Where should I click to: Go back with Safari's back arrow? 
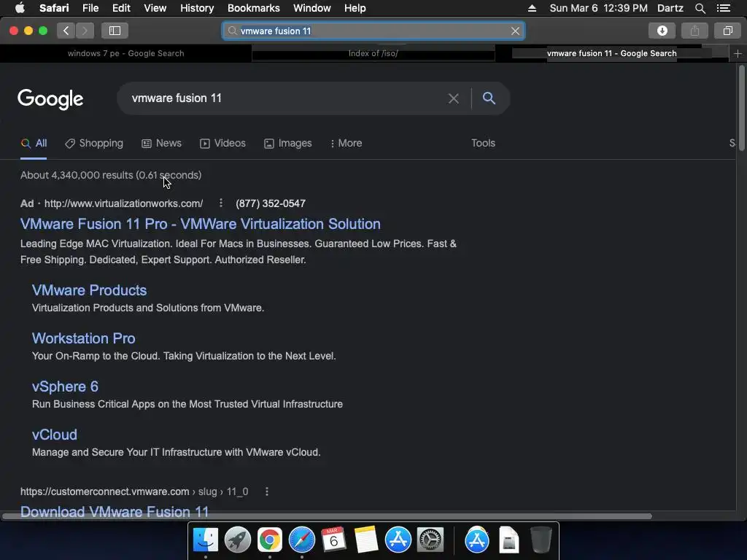pos(66,31)
